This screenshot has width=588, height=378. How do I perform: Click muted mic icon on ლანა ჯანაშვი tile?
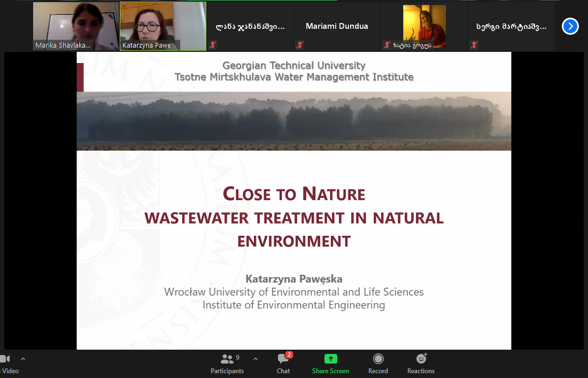[x=213, y=45]
